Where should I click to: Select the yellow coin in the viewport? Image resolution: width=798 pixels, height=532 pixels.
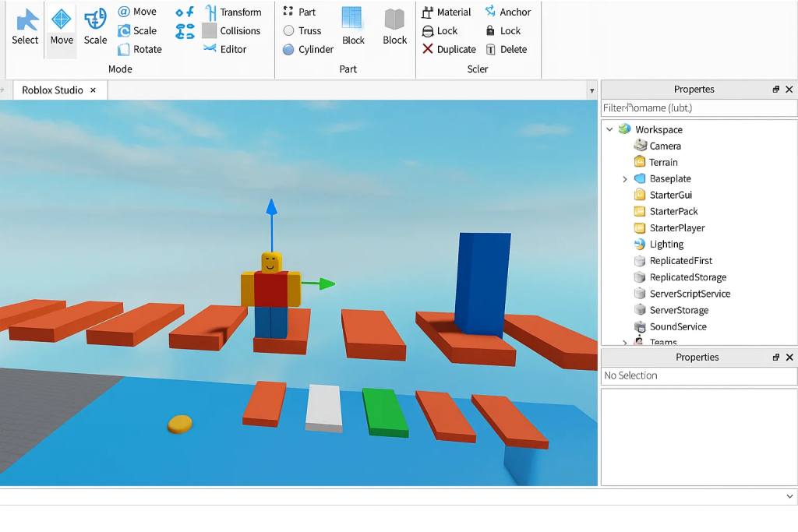180,425
